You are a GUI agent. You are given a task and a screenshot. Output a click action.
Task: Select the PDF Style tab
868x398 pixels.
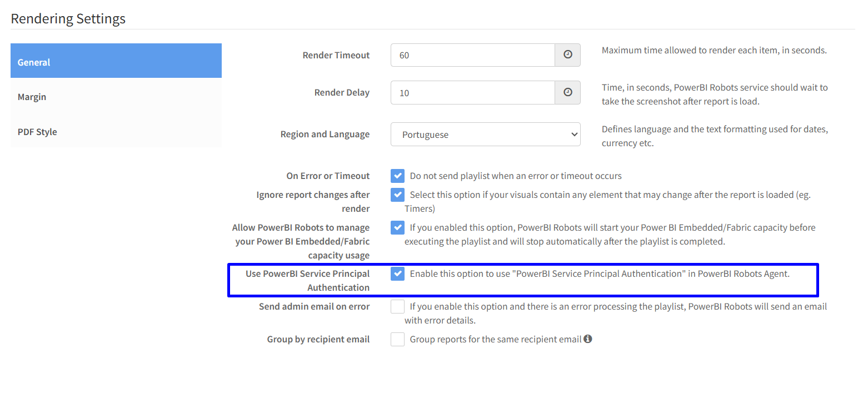pos(116,132)
